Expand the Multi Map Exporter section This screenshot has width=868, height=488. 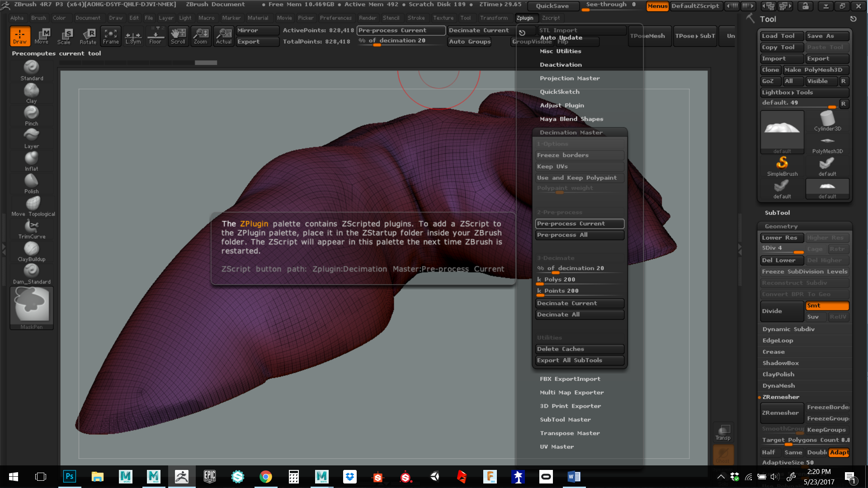(x=571, y=393)
